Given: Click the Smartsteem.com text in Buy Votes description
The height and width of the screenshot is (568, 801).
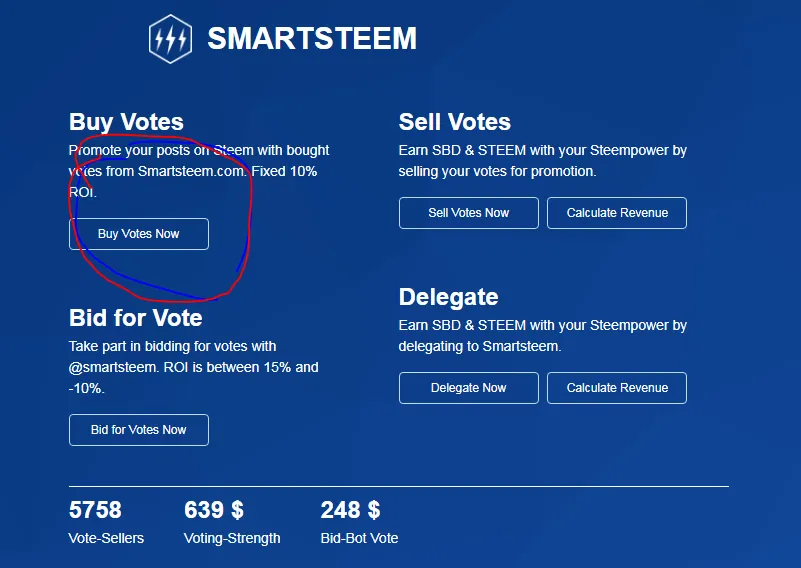Looking at the screenshot, I should coord(192,171).
